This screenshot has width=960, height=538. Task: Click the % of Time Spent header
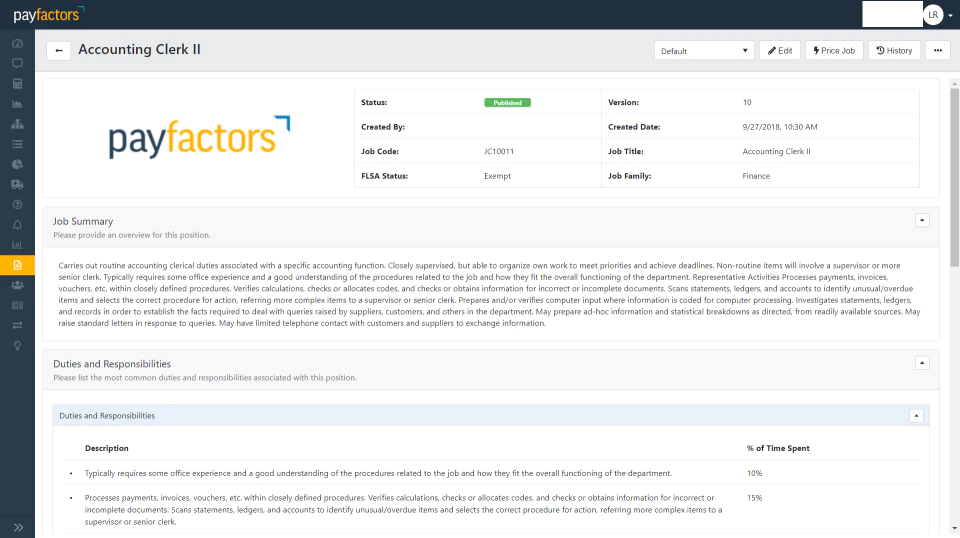778,448
